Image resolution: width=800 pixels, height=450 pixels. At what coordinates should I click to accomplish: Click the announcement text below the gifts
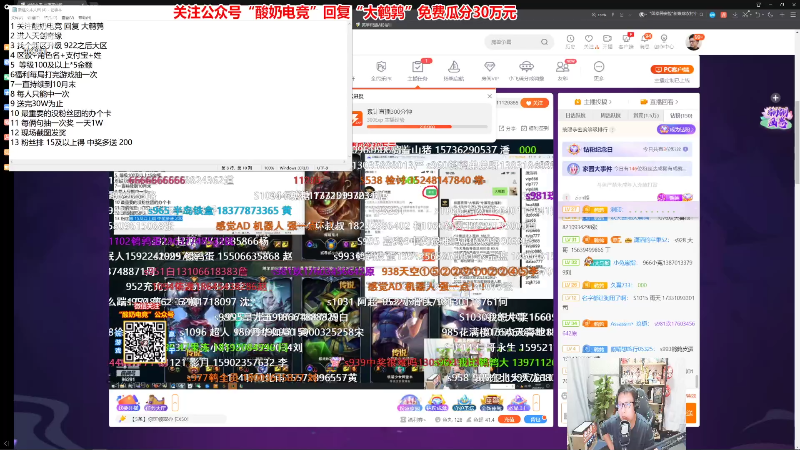160,419
